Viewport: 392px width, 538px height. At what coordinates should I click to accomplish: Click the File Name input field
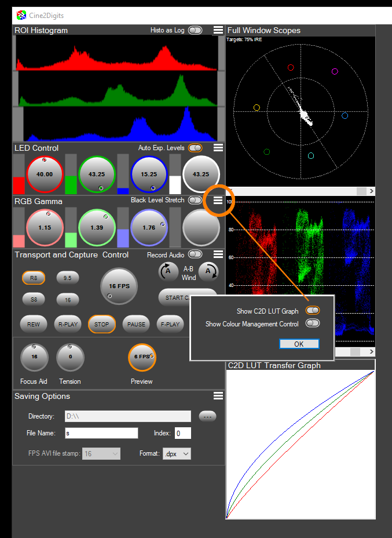pos(102,433)
